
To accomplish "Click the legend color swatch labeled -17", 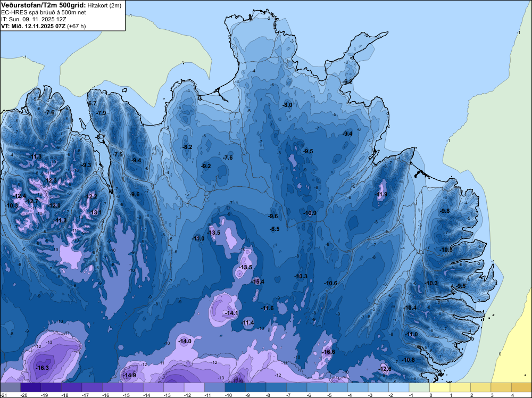I will pos(92,387).
